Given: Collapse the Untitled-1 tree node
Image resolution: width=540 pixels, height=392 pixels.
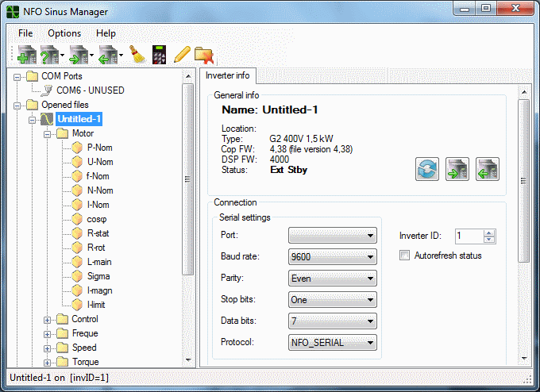Looking at the screenshot, I should [x=32, y=120].
